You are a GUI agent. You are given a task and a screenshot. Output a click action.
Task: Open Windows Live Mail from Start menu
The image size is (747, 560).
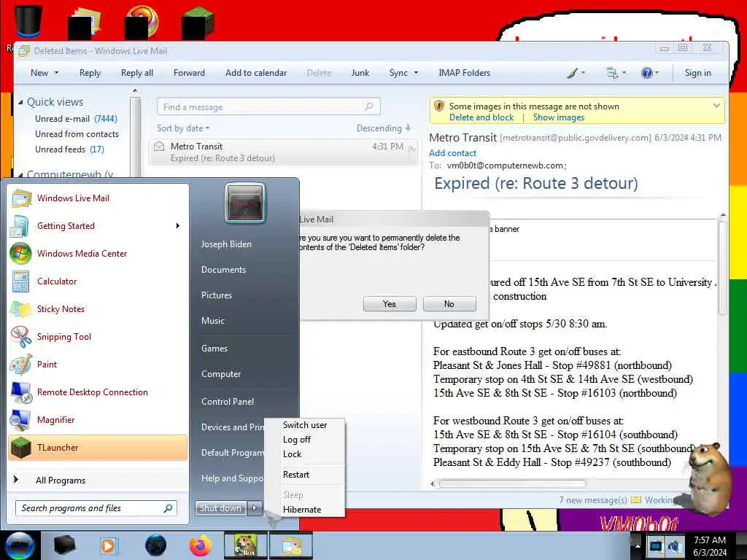(98, 198)
